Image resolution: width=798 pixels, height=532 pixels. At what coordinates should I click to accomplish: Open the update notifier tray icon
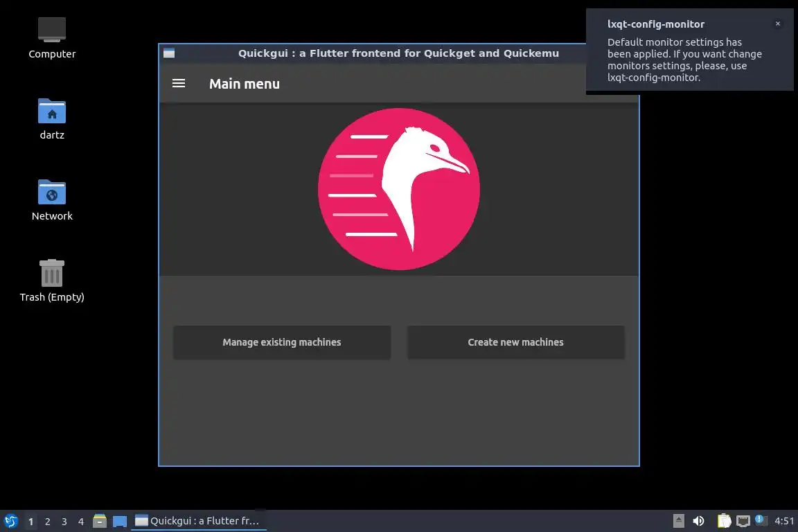761,520
